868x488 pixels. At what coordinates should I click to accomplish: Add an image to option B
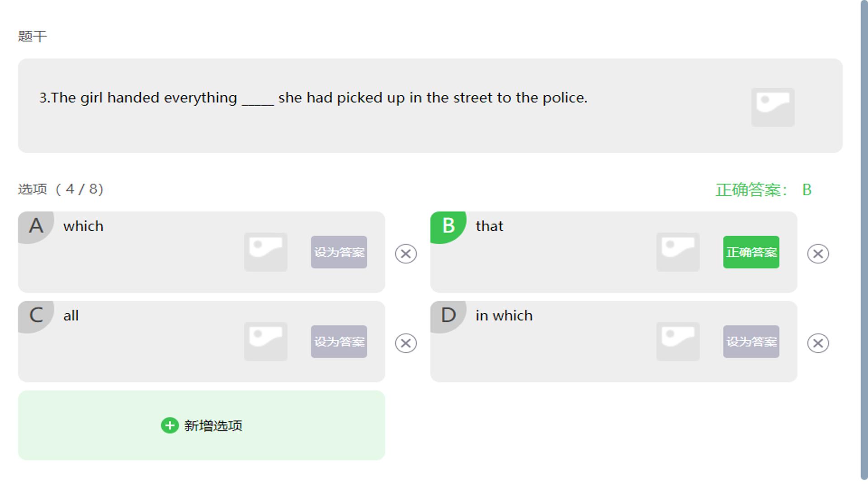[678, 252]
